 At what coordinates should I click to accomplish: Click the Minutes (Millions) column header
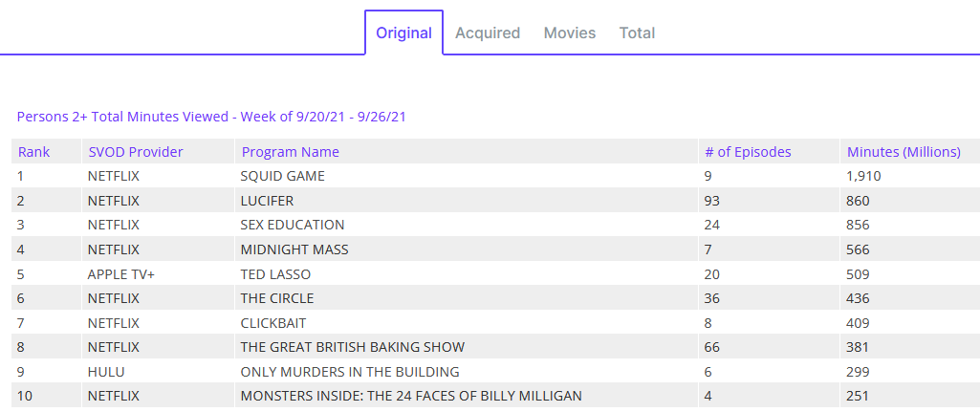coord(904,152)
